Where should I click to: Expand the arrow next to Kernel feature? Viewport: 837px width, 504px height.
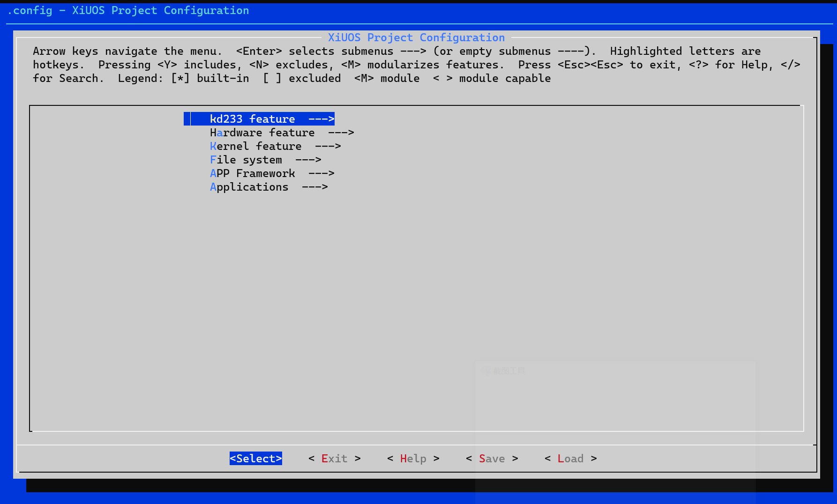[x=328, y=146]
